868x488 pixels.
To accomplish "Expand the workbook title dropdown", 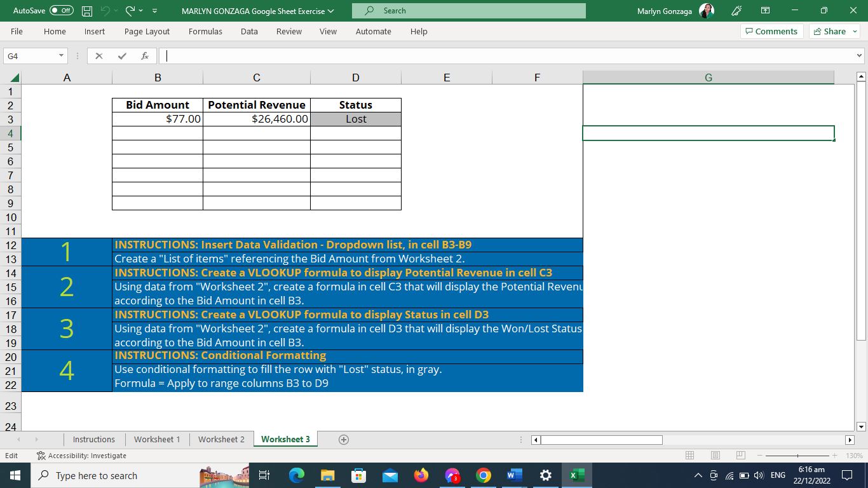I will coord(330,11).
